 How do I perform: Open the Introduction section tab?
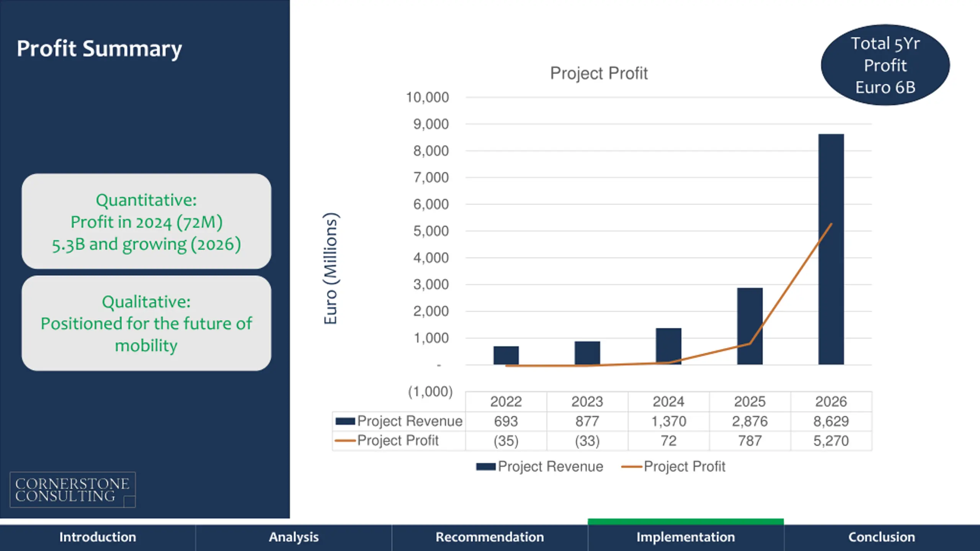coord(98,537)
